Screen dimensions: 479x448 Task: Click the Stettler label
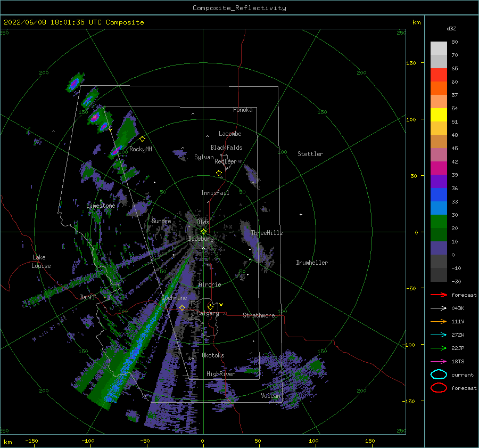310,154
